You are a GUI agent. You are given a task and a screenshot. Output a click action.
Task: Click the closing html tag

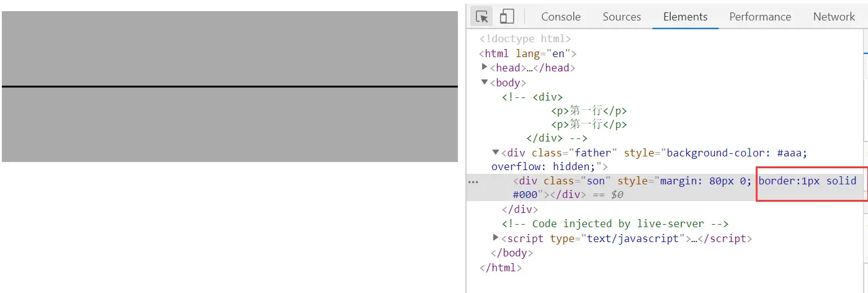click(x=501, y=268)
